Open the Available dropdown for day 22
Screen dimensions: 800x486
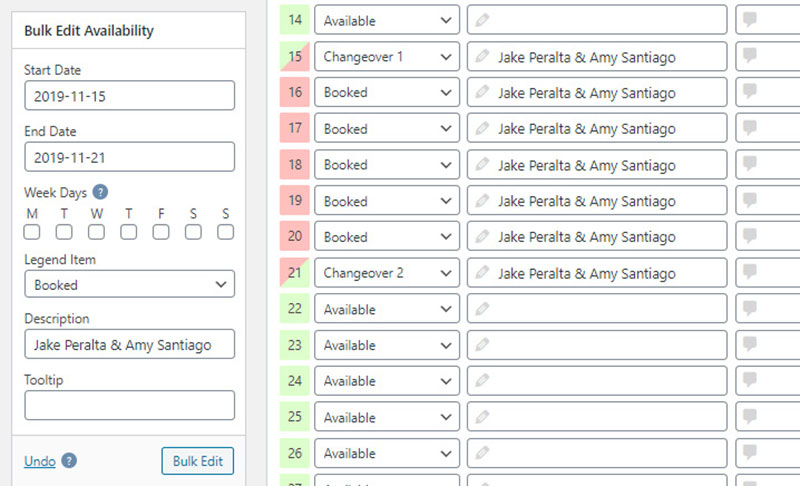tap(387, 309)
